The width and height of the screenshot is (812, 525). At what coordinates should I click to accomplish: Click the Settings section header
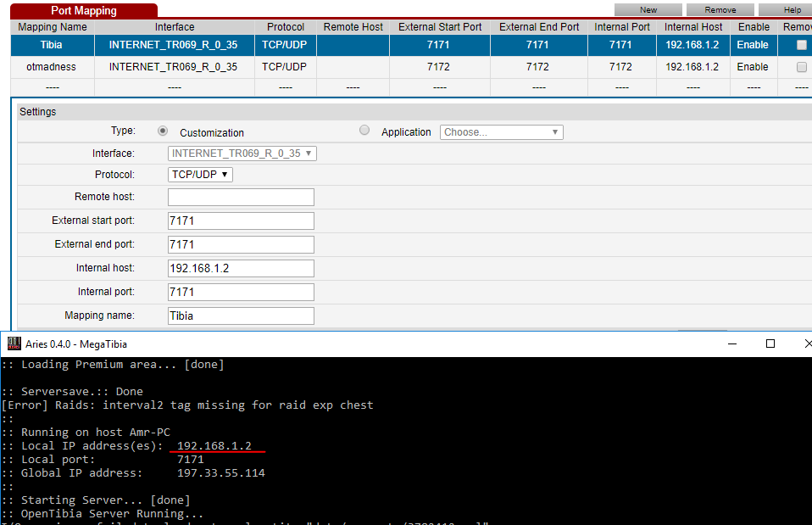click(x=414, y=112)
